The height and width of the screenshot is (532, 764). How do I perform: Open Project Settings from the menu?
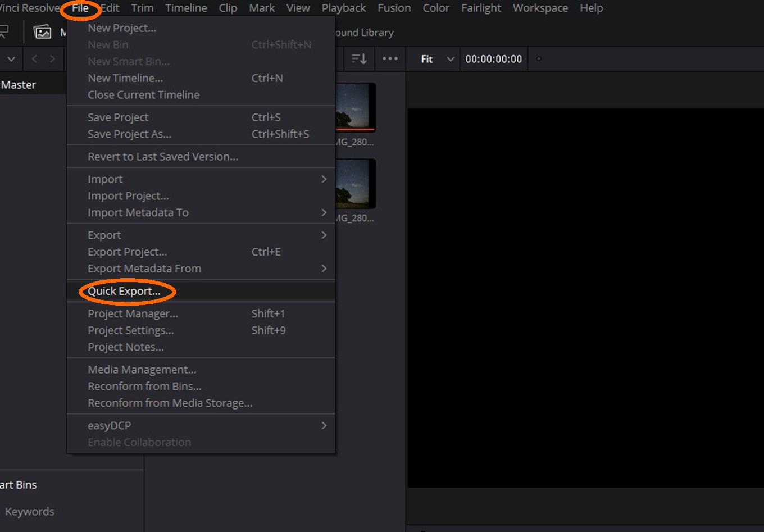(130, 330)
